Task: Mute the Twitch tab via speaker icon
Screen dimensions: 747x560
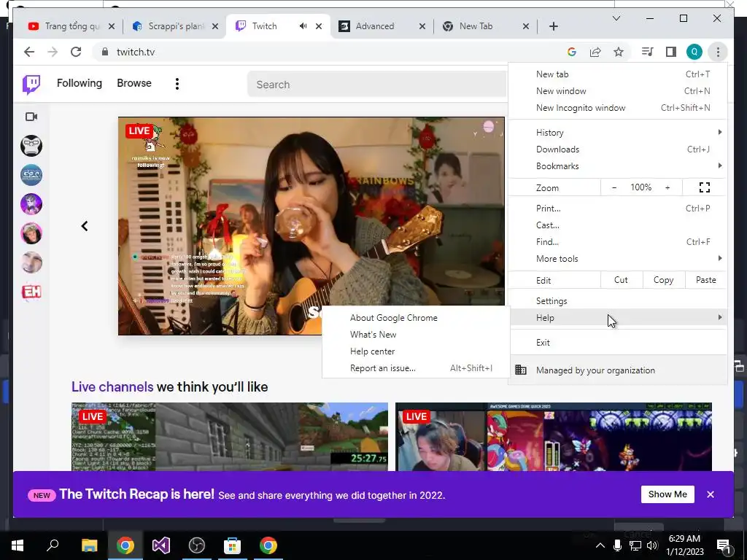Action: point(303,26)
